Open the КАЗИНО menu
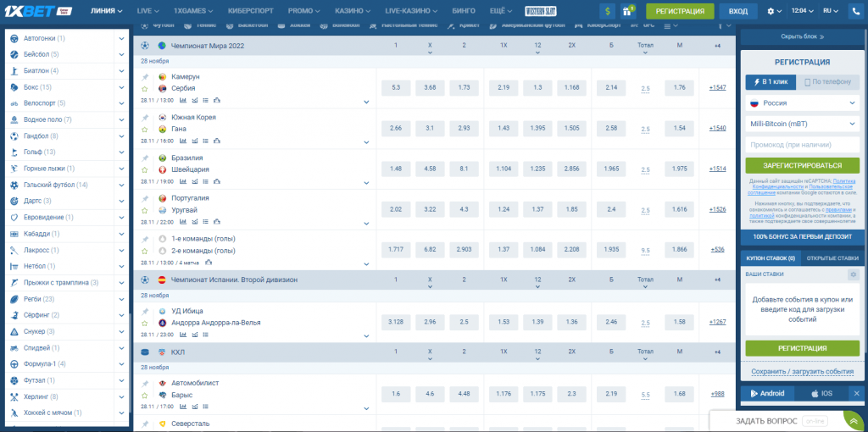Screen dimensions: 868x432 tap(352, 11)
